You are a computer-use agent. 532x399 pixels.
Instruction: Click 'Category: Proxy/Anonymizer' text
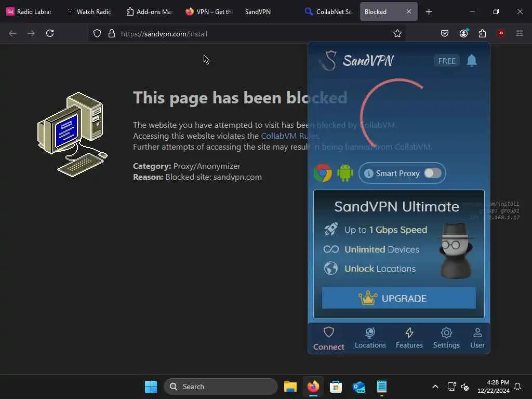187,166
